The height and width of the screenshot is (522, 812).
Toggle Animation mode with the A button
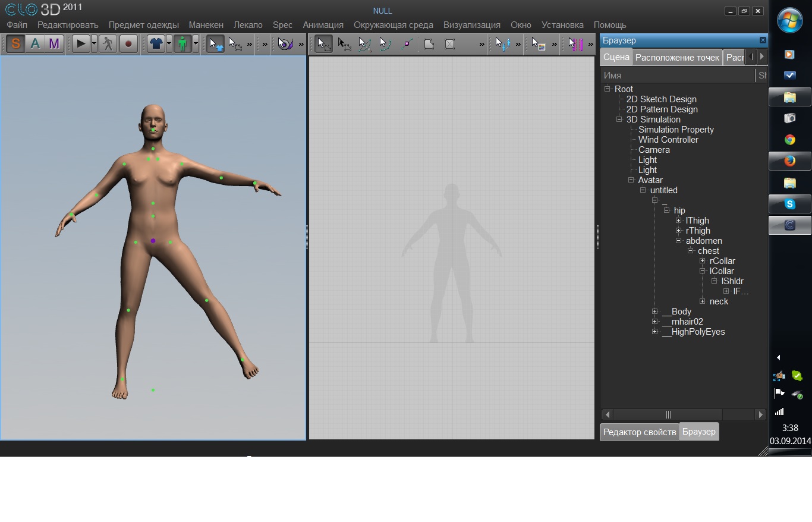[35, 44]
